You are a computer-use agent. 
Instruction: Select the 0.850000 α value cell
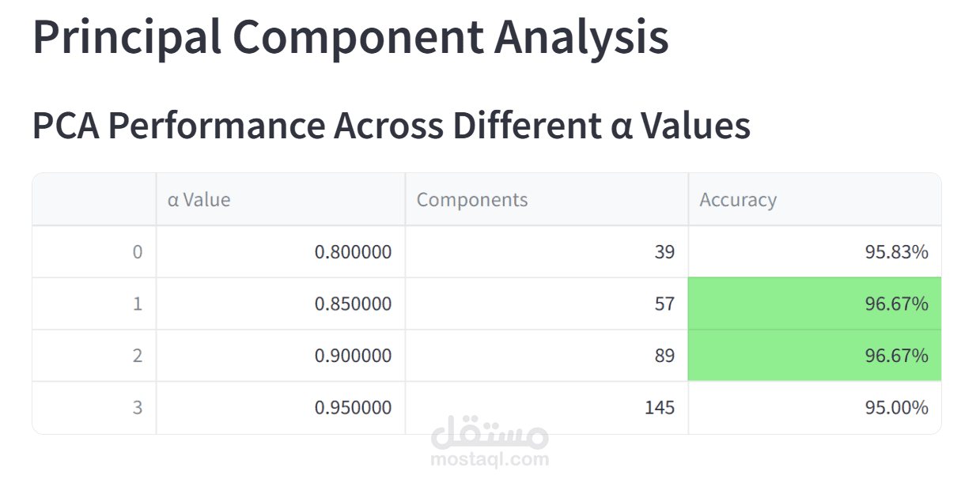pos(353,304)
